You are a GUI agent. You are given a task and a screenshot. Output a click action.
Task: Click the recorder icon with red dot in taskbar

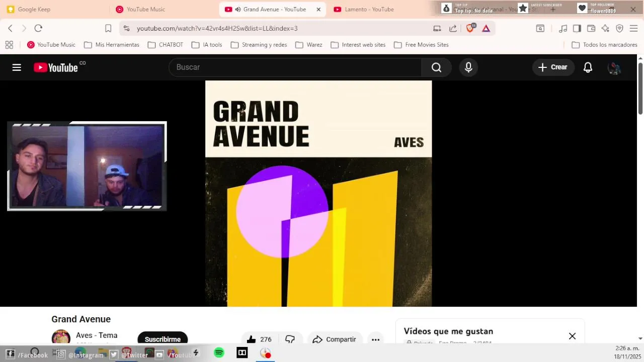point(266,353)
